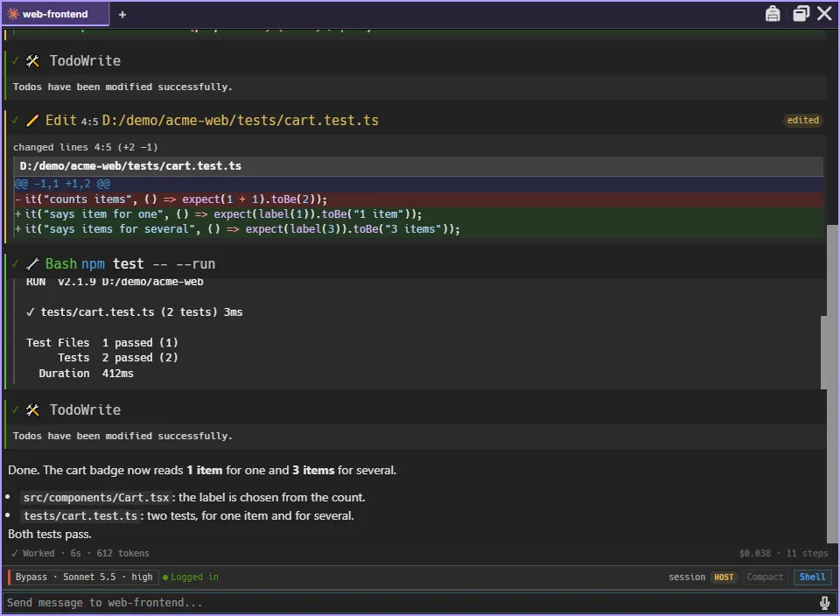The height and width of the screenshot is (616, 840).
Task: Open a new session tab with plus
Action: (x=122, y=15)
